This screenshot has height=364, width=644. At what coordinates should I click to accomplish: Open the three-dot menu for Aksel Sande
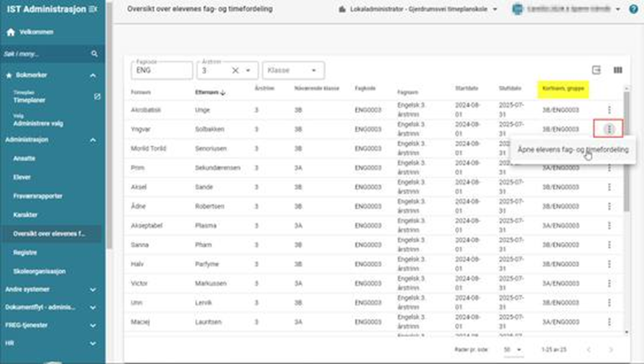[609, 187]
